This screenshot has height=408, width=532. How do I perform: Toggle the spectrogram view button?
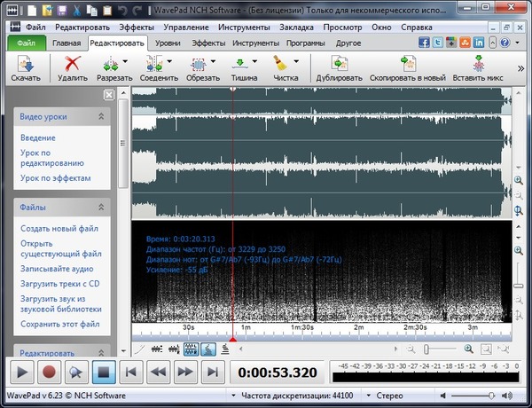point(208,349)
